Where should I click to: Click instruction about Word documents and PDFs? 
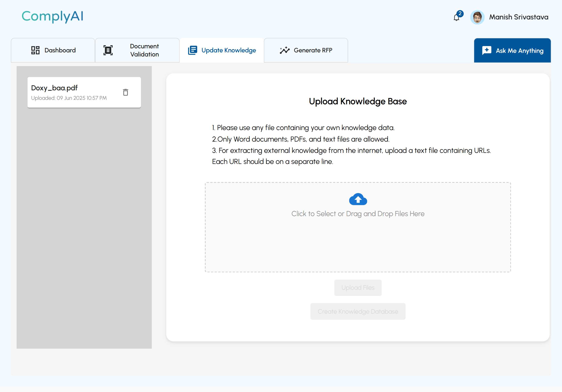[x=301, y=139]
